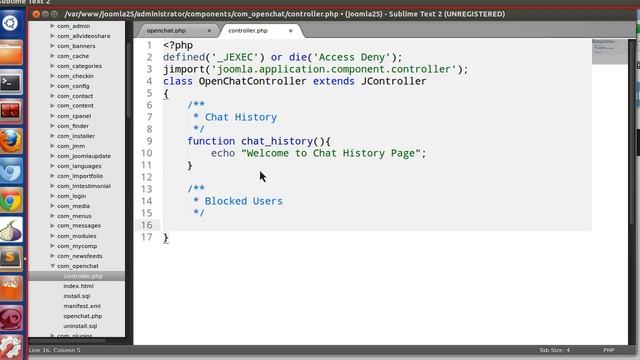Expand the com_cache folder
The image size is (640, 360).
pyautogui.click(x=52, y=56)
